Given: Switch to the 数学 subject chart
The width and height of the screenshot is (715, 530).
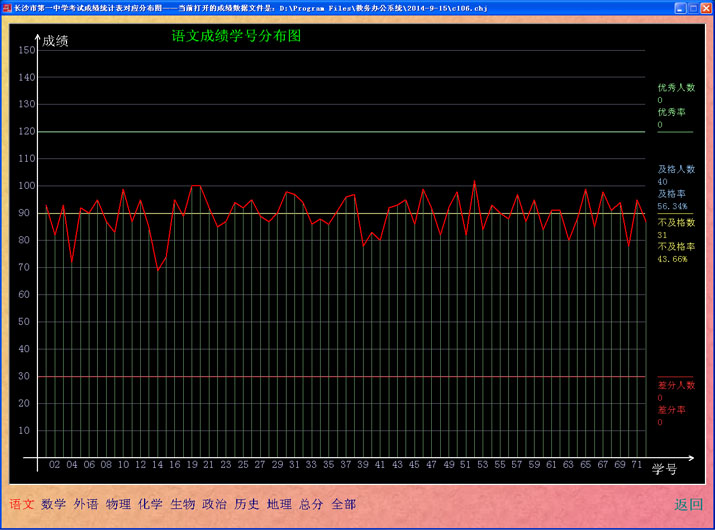Looking at the screenshot, I should (54, 504).
